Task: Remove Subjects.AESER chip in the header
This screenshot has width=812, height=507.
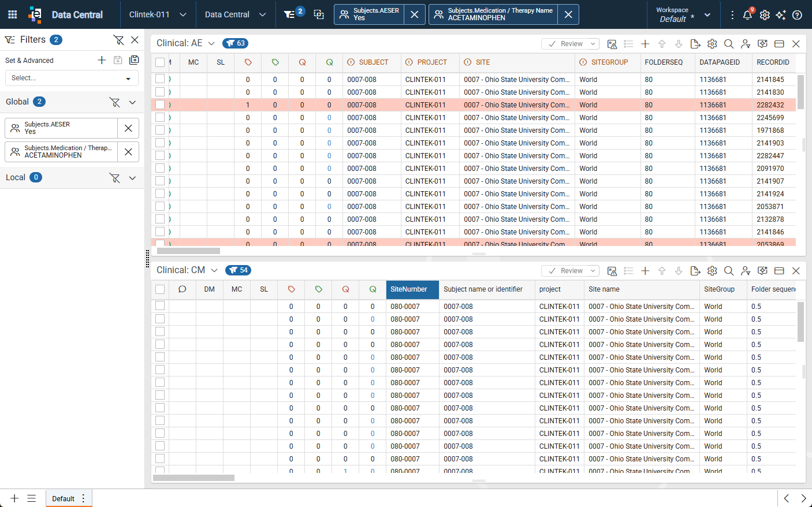Action: click(415, 14)
